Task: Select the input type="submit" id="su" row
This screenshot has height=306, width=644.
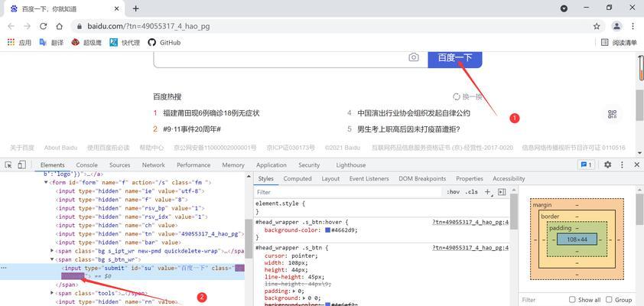Action: [122, 272]
